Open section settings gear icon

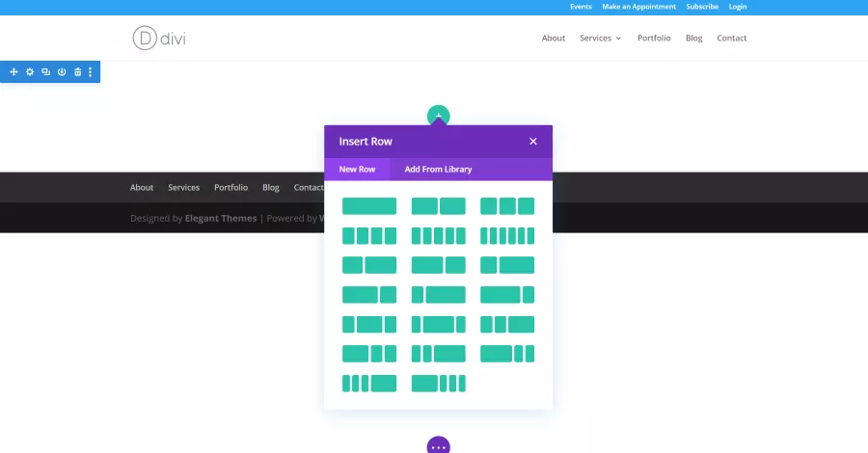30,72
